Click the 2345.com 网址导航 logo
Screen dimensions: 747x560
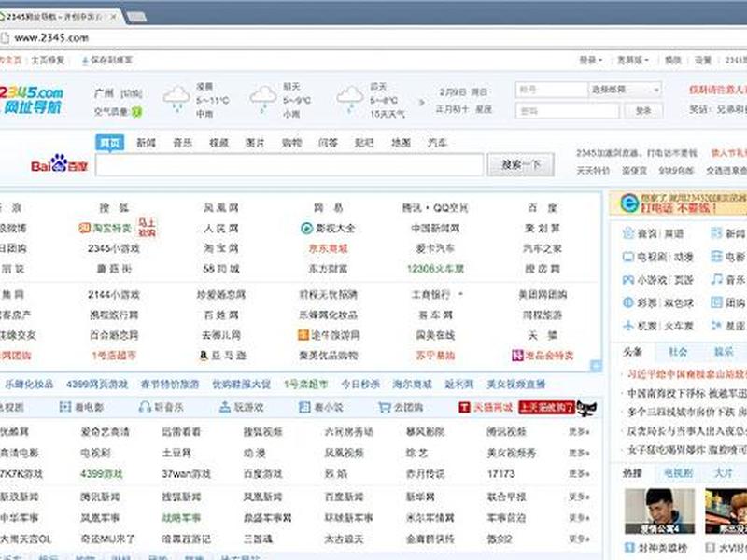coord(32,100)
